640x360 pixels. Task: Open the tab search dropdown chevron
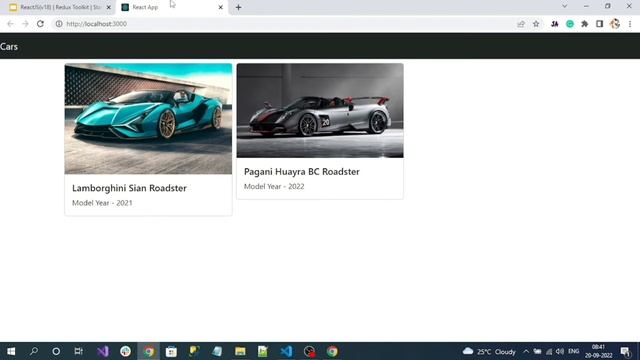tap(564, 6)
